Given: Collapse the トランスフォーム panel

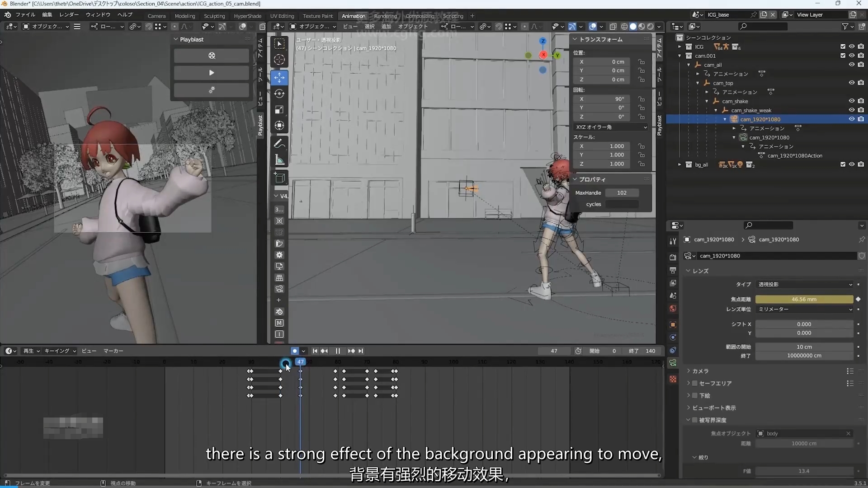Looking at the screenshot, I should click(575, 39).
